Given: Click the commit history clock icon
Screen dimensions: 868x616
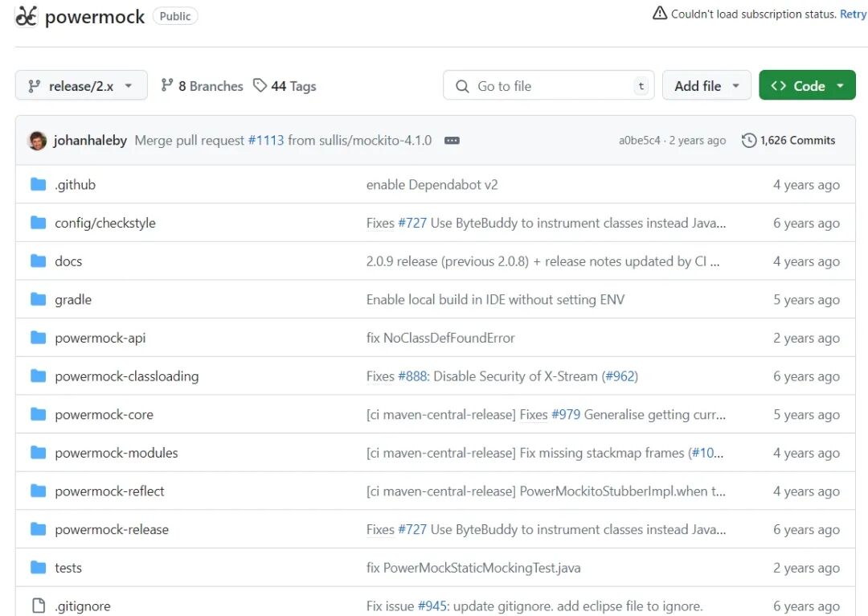Looking at the screenshot, I should pos(748,141).
